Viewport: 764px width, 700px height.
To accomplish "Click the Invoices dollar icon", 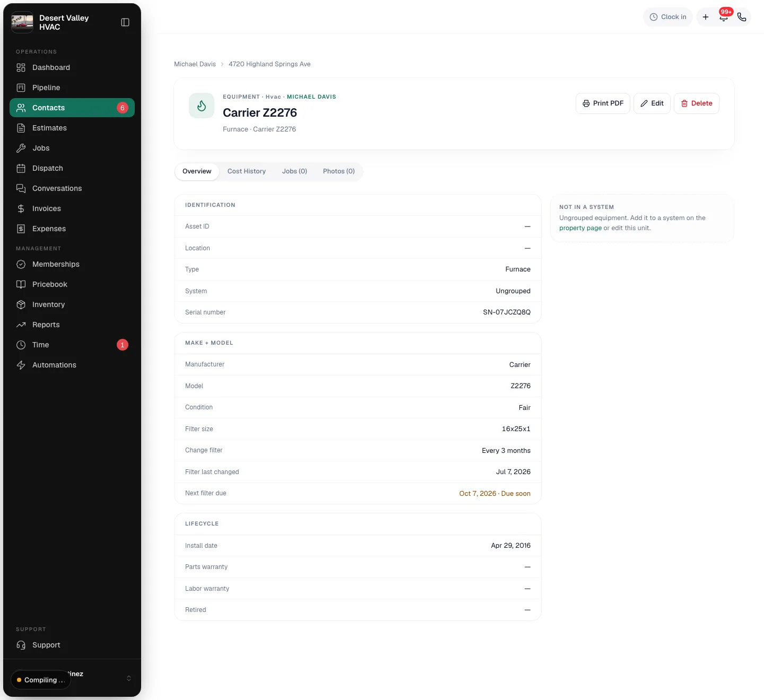I will tap(21, 208).
